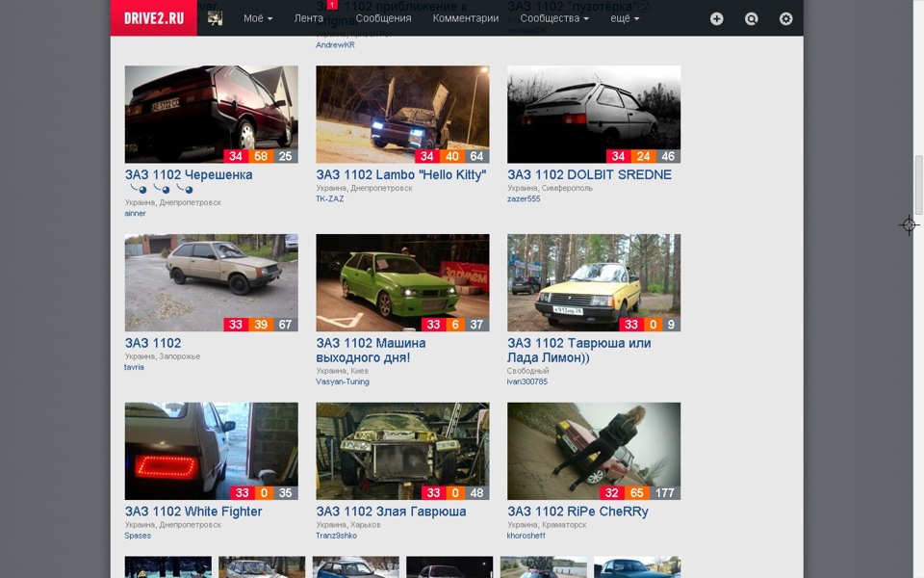The width and height of the screenshot is (924, 578).
Task: Click 34 58 25 rating on Черешенка
Action: pyautogui.click(x=261, y=156)
